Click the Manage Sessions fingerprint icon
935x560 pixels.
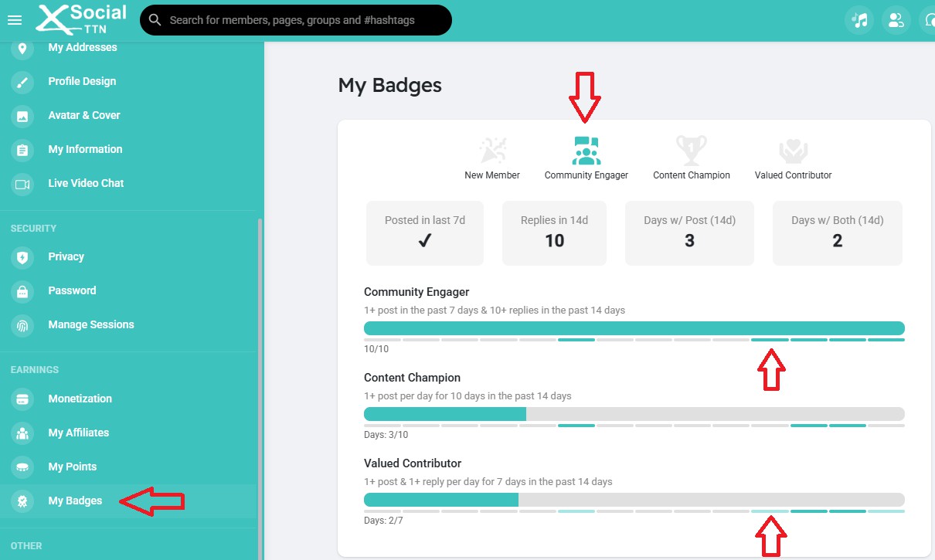pos(22,325)
